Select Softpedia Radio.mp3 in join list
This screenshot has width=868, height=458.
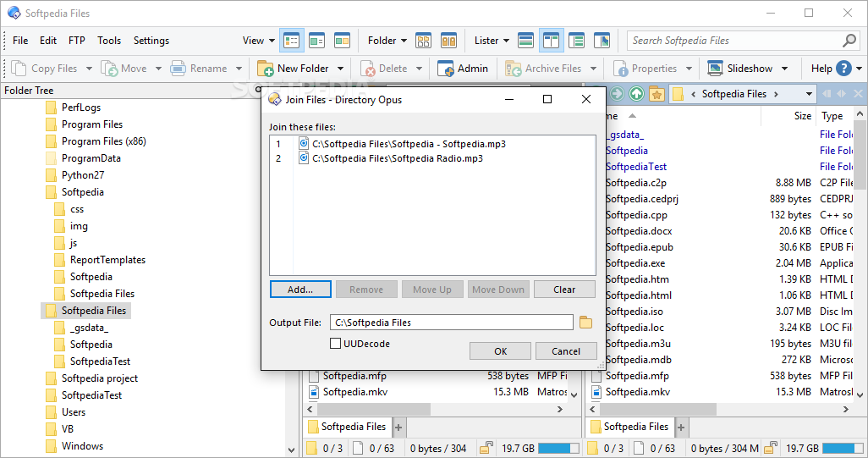pos(397,158)
